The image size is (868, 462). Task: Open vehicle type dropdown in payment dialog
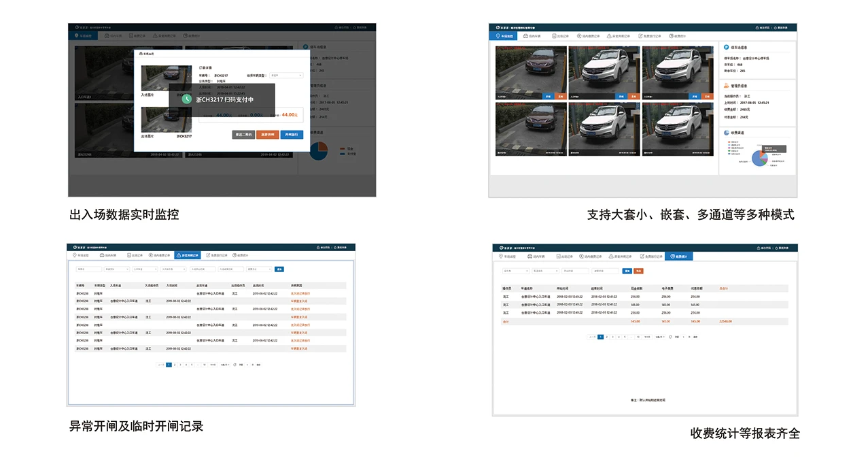(286, 76)
